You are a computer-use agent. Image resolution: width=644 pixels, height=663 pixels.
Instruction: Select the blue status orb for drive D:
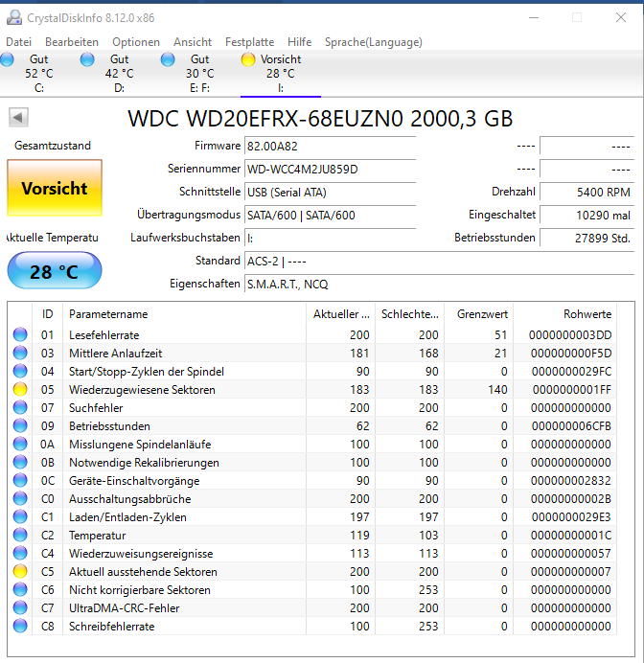[x=87, y=59]
